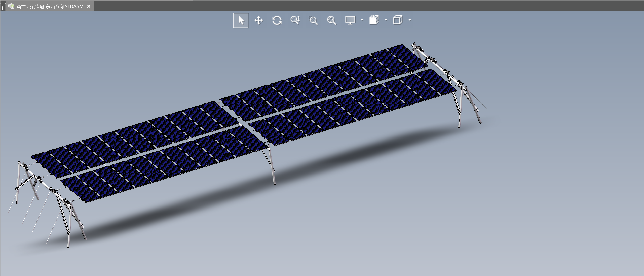644x276 pixels.
Task: Click the plus button to add a tab
Action: pos(3,8)
